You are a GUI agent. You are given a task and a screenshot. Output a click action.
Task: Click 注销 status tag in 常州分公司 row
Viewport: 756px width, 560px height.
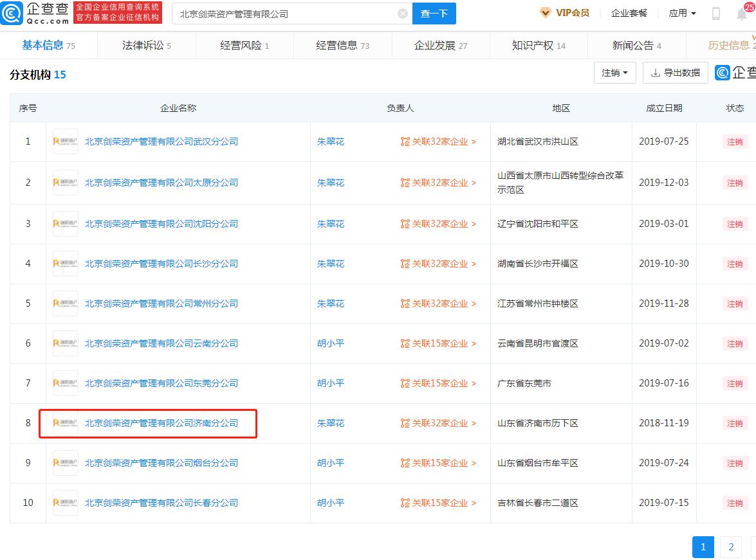(735, 303)
